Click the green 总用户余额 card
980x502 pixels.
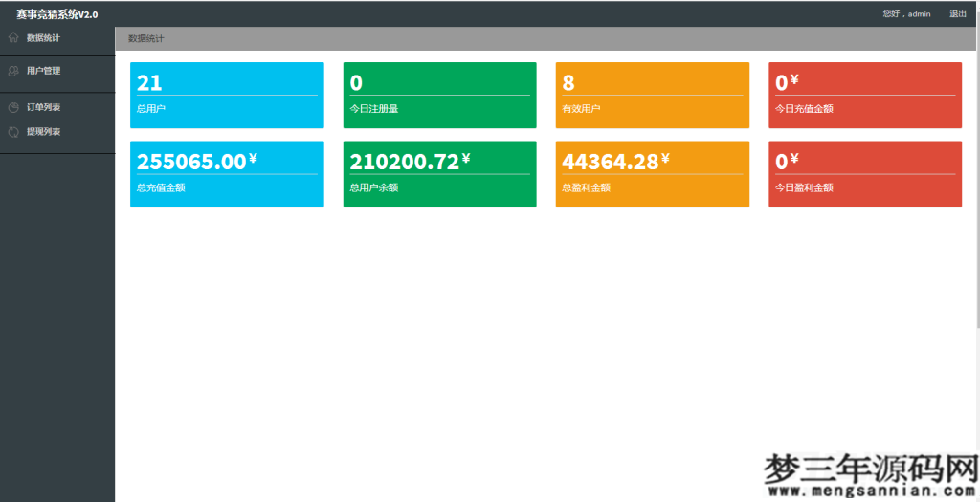pos(439,174)
